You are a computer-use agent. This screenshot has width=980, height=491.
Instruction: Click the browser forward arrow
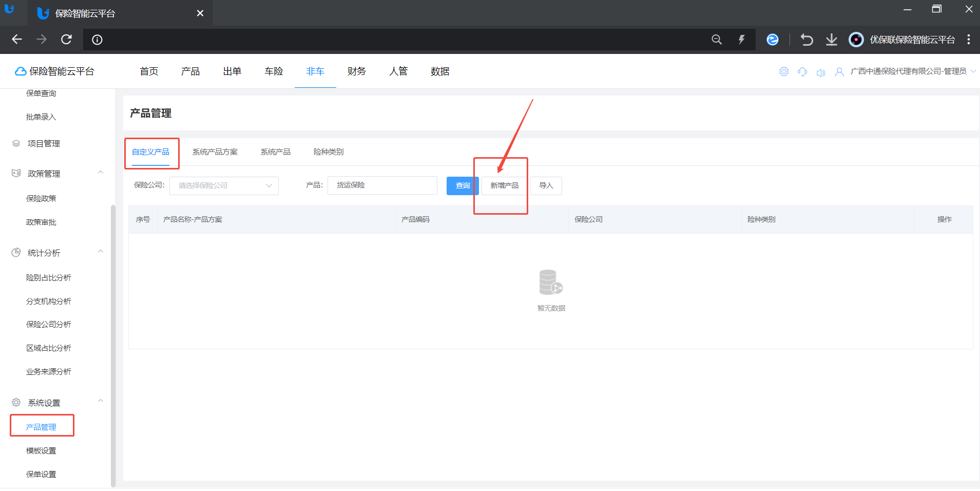[42, 40]
